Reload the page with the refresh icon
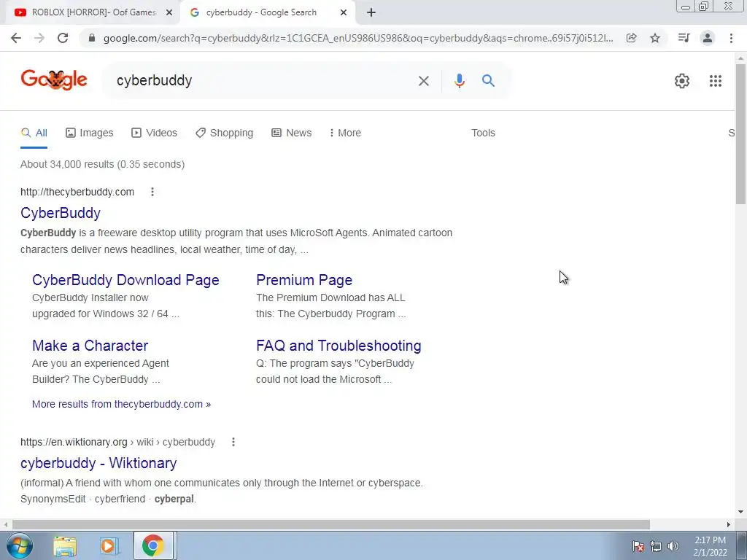Screen dimensions: 747x560 [63, 38]
